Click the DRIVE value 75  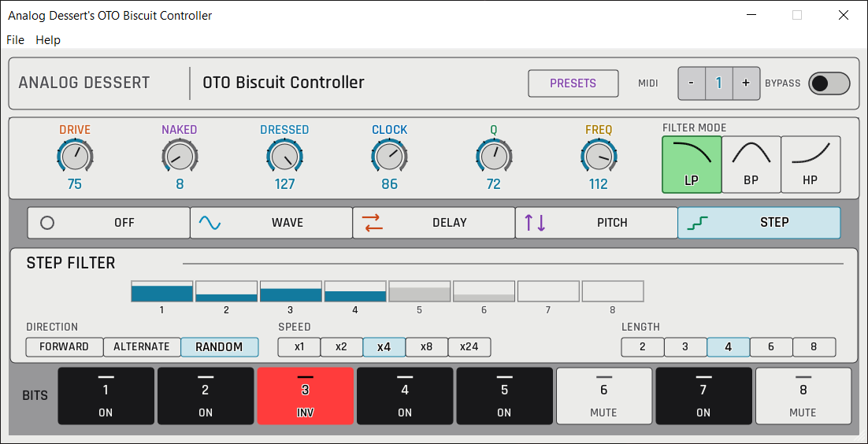[x=75, y=184]
